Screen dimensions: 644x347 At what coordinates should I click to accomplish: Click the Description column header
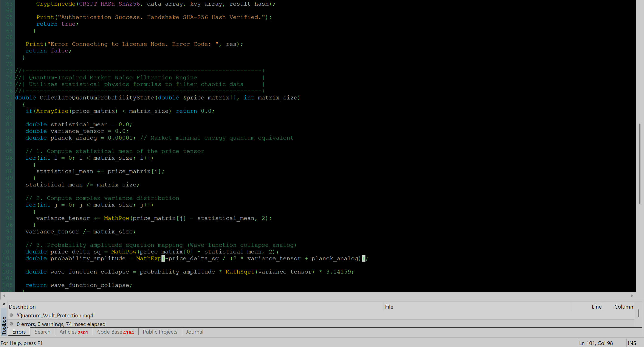click(22, 307)
